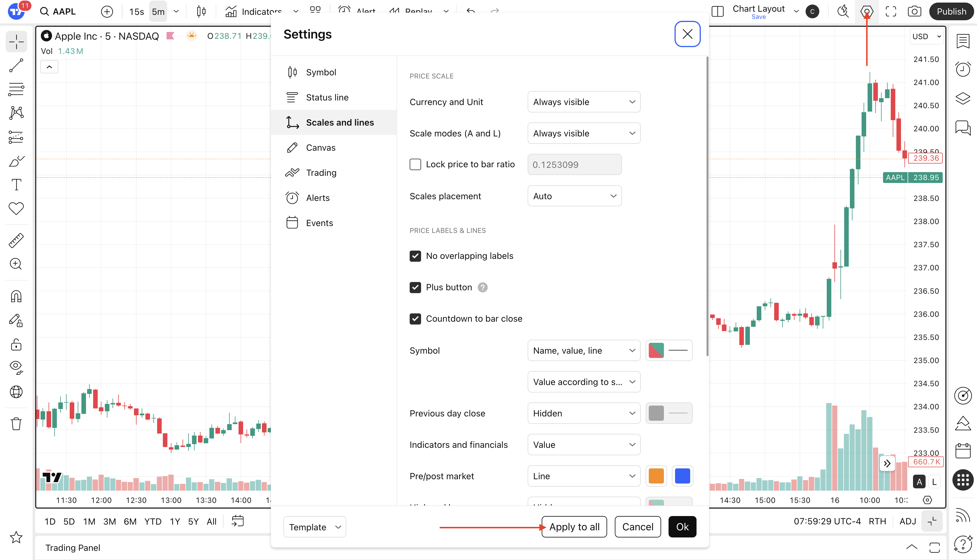Open fullscreen mode icon

click(891, 11)
